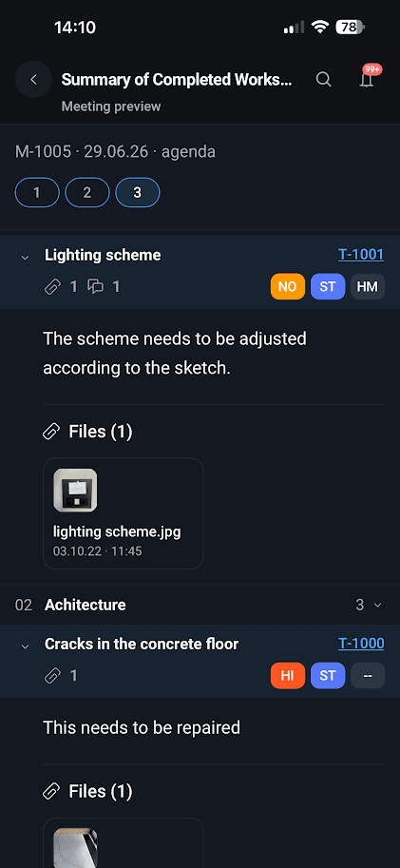
Task: Tap the HM assignee badge
Action: 368,286
